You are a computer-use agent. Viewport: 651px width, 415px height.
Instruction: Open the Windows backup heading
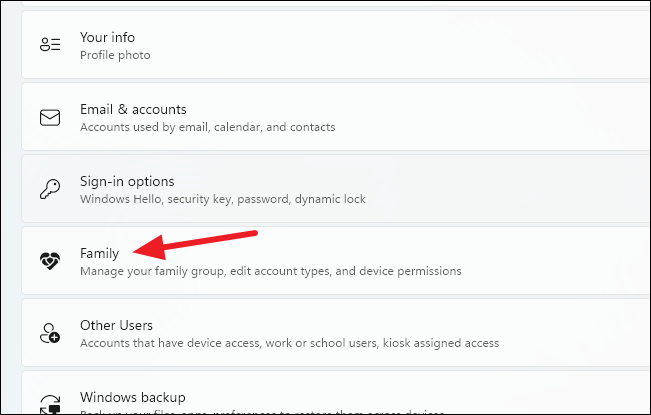tap(133, 397)
